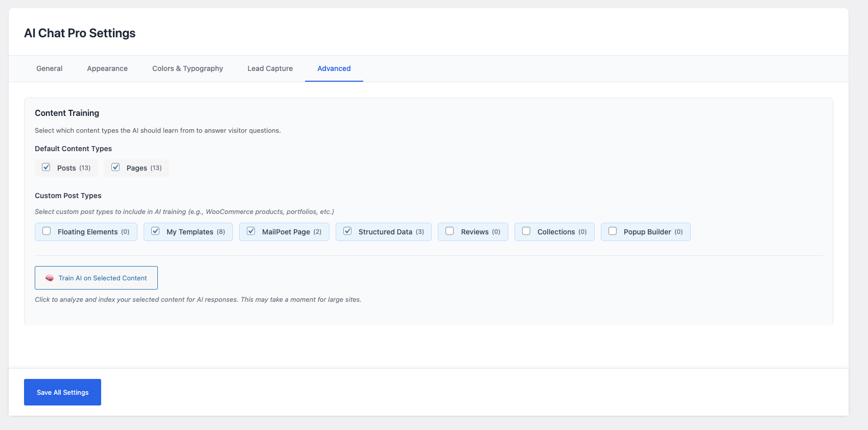
Task: Select the Advanced tab
Action: [334, 68]
